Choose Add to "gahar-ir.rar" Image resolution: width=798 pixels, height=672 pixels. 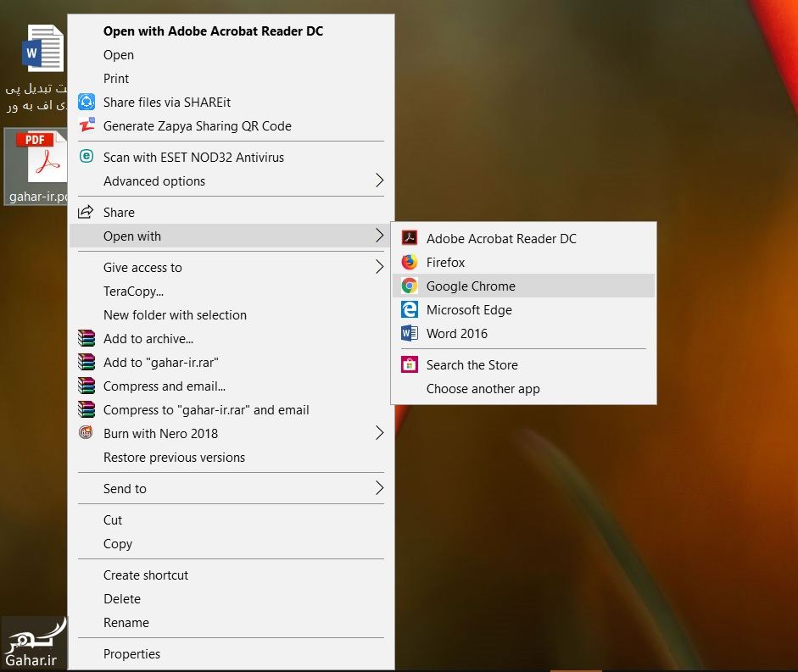tap(231, 362)
